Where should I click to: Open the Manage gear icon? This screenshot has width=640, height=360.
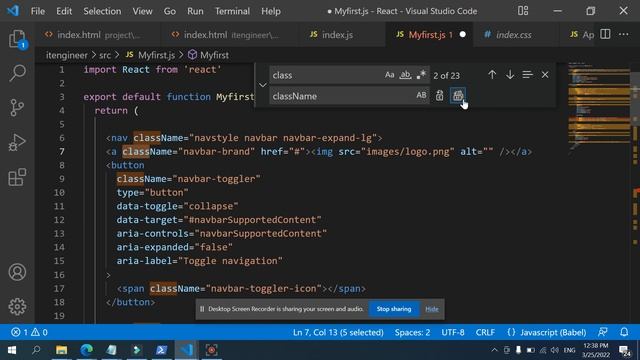pos(17,306)
